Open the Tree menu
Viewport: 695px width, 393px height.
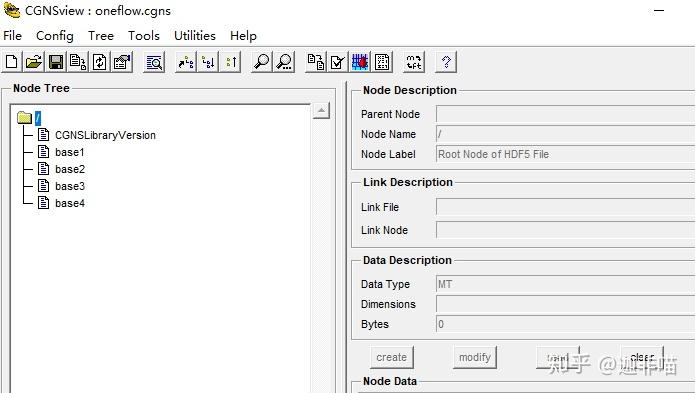[x=101, y=35]
